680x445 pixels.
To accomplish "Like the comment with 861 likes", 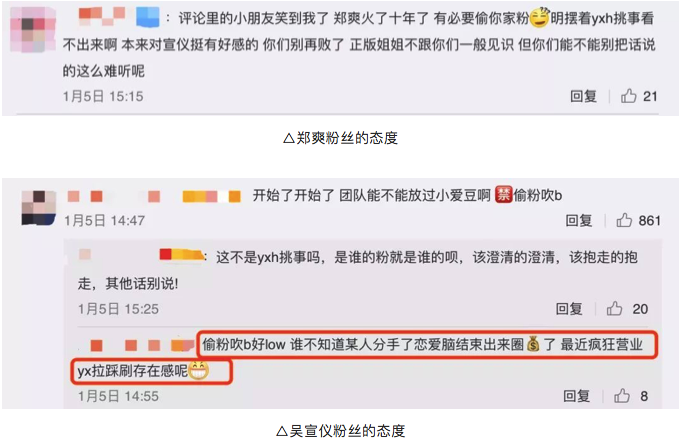I will [624, 220].
